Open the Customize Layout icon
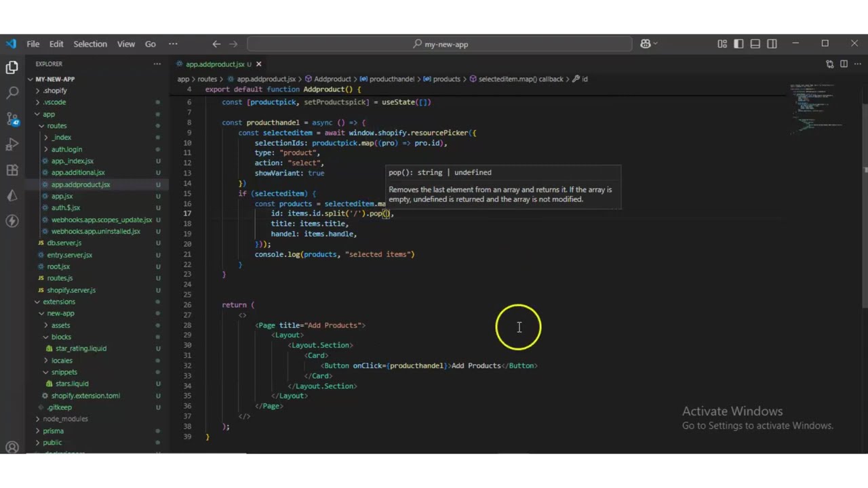The height and width of the screenshot is (488, 868). click(x=722, y=44)
